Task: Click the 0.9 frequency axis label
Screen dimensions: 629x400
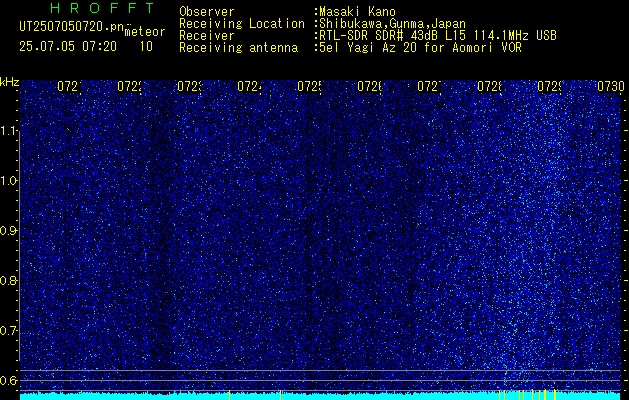Action: [9, 231]
